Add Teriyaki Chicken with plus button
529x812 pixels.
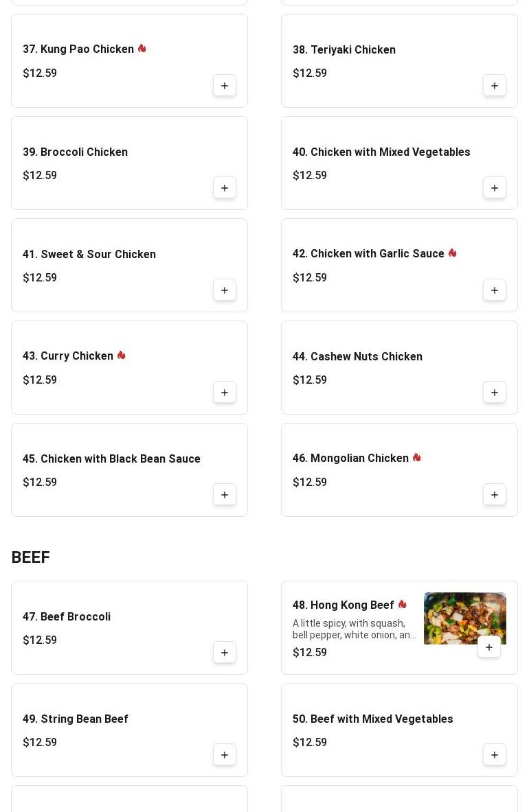[x=494, y=85]
